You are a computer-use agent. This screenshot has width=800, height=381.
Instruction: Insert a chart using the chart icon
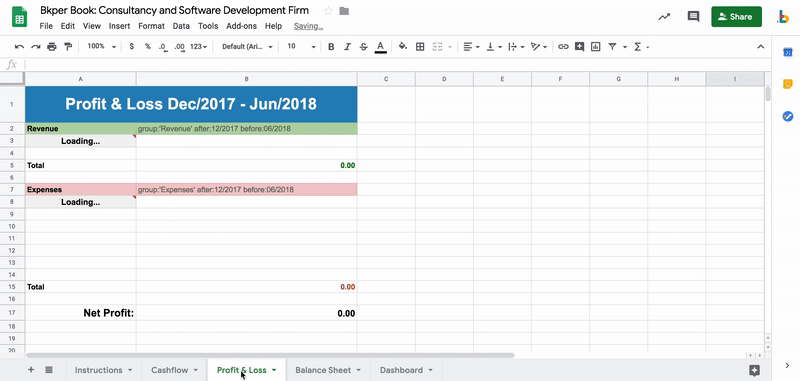pyautogui.click(x=595, y=47)
